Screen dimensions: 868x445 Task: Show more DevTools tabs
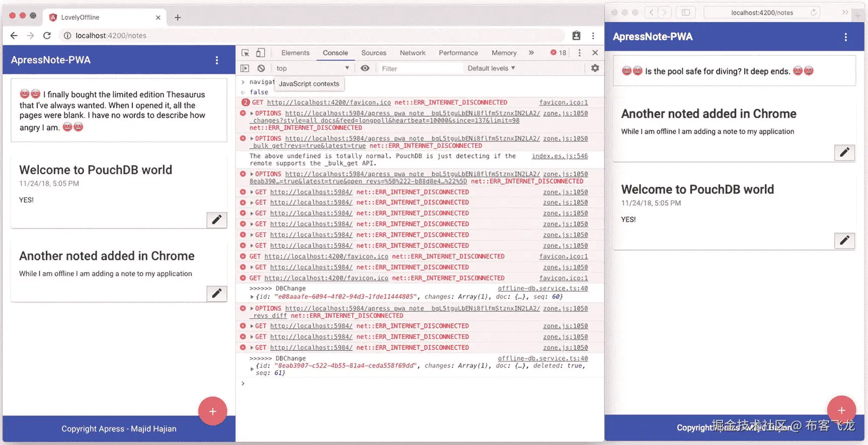click(x=531, y=53)
